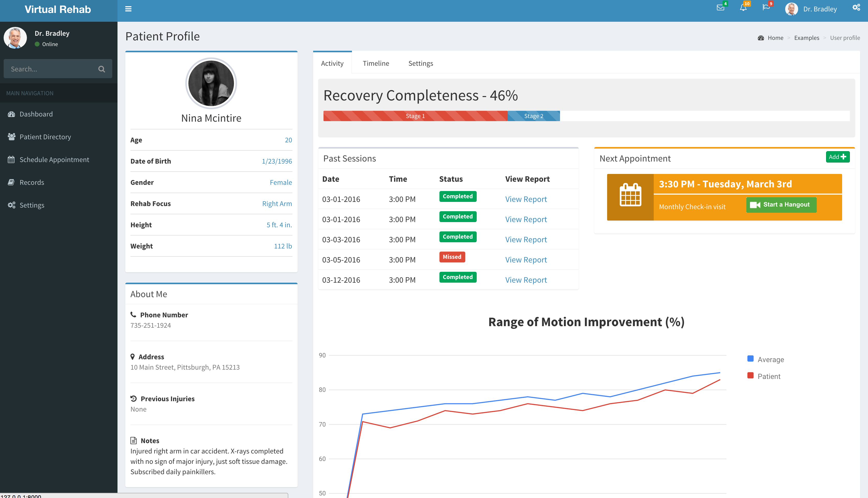The width and height of the screenshot is (868, 498).
Task: Toggle sidebar with hamburger menu icon
Action: [128, 9]
